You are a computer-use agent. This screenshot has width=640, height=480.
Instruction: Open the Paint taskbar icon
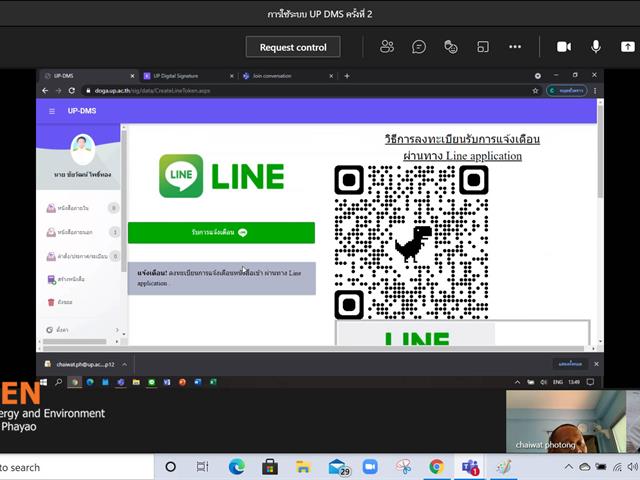tap(503, 467)
